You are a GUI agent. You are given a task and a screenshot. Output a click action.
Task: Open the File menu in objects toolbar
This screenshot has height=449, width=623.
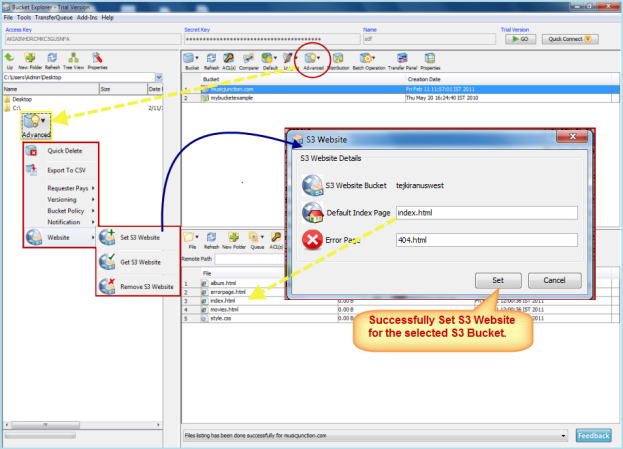[x=192, y=241]
